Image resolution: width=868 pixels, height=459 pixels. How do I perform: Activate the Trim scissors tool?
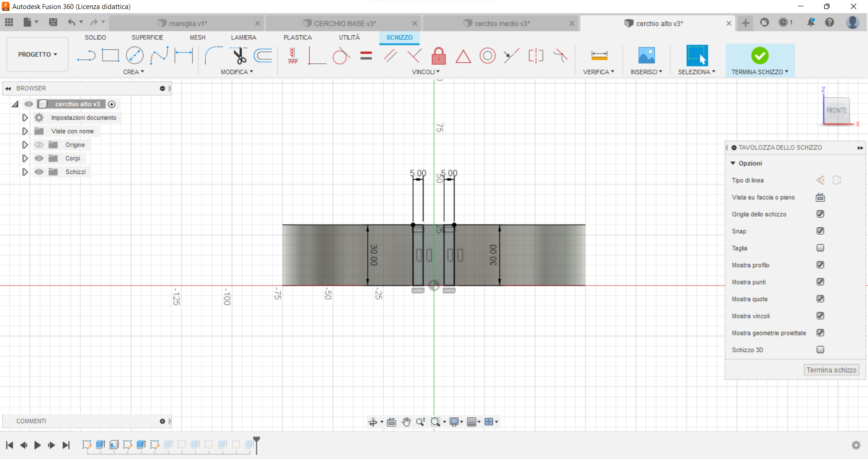click(239, 57)
